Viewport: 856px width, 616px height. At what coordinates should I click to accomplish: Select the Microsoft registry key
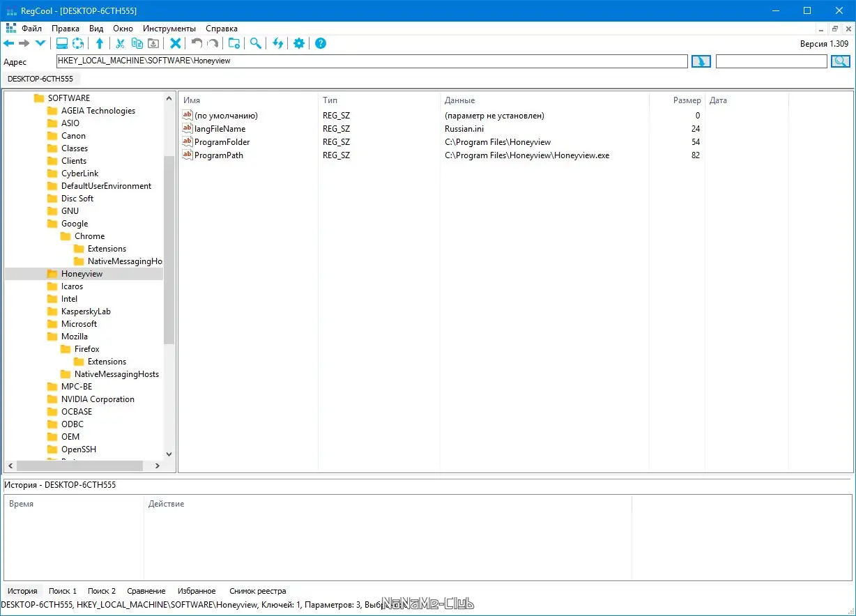pyautogui.click(x=79, y=324)
